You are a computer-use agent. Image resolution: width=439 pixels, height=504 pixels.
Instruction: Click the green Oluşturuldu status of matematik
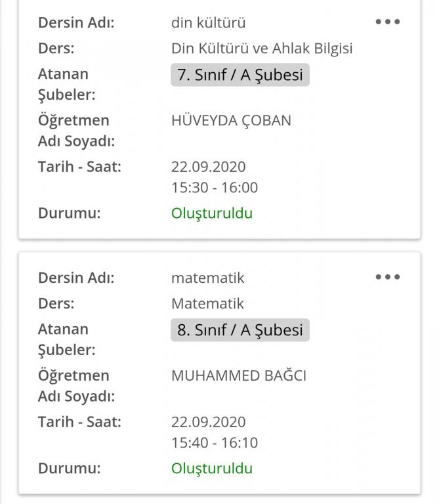pos(211,469)
